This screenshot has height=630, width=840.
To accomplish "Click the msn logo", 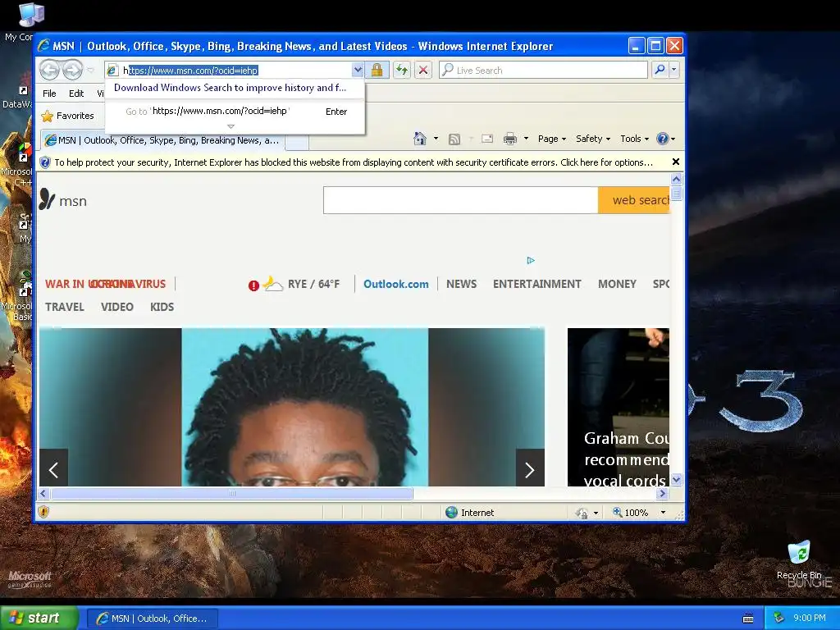I will tap(62, 200).
